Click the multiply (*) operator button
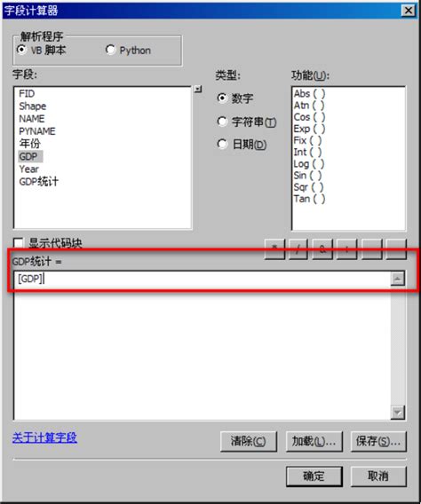 274,248
